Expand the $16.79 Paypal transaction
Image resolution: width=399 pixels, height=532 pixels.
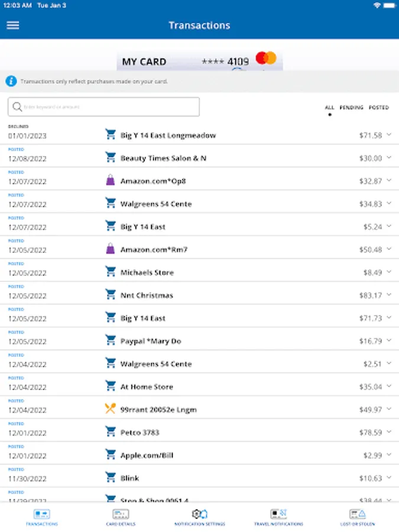(389, 340)
